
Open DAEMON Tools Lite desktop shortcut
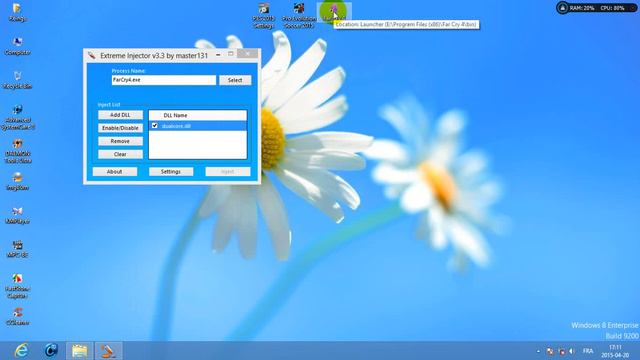(x=17, y=151)
